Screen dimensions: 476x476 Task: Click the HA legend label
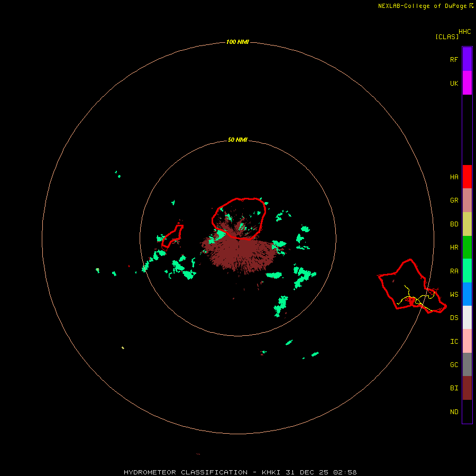pyautogui.click(x=454, y=177)
